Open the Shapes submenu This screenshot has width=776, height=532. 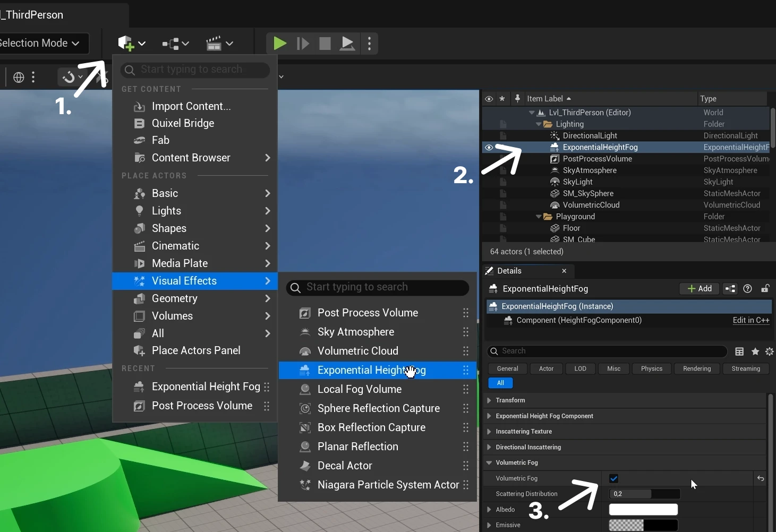(x=195, y=228)
